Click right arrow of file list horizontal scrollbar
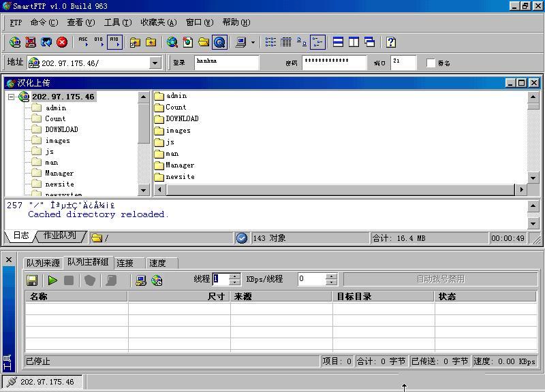Viewport: 545px width, 392px height. [521, 190]
